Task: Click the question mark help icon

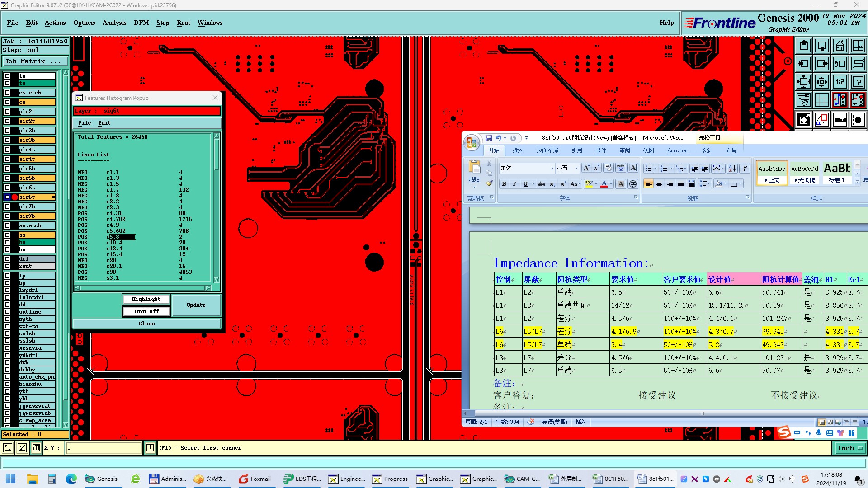Action: (858, 82)
